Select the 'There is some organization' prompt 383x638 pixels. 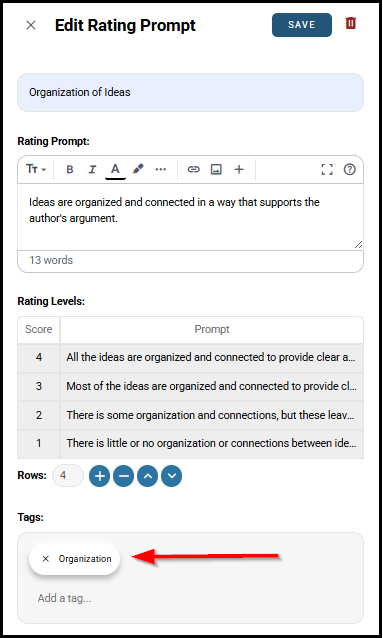212,415
